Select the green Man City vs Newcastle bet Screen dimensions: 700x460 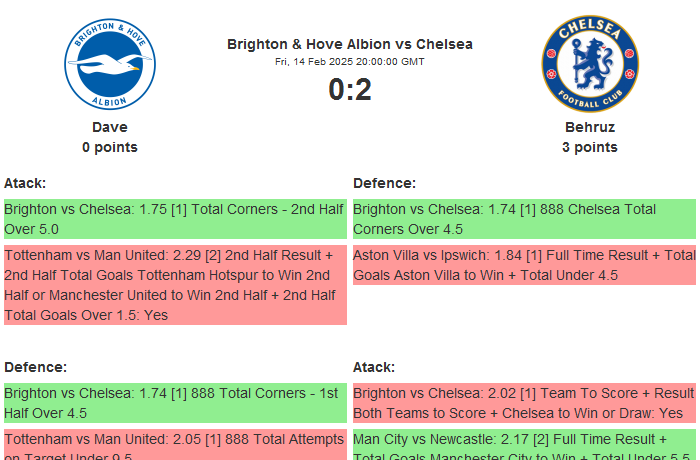click(x=524, y=445)
